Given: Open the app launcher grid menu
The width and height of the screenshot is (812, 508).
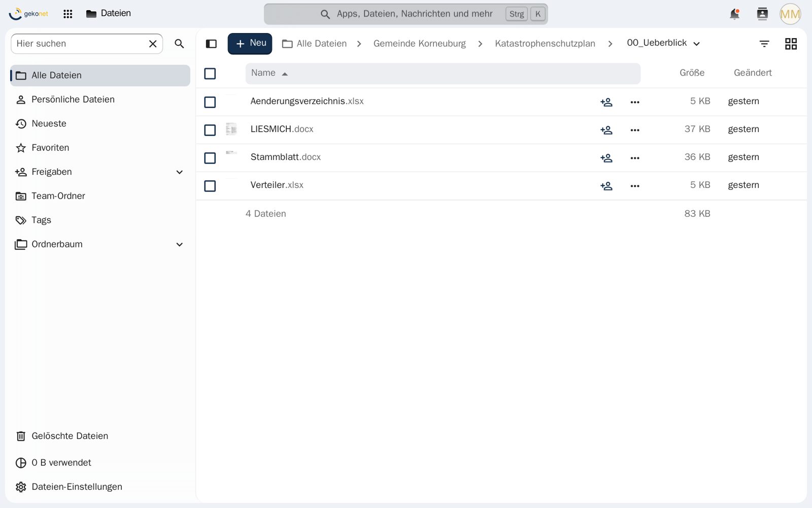Looking at the screenshot, I should 67,14.
